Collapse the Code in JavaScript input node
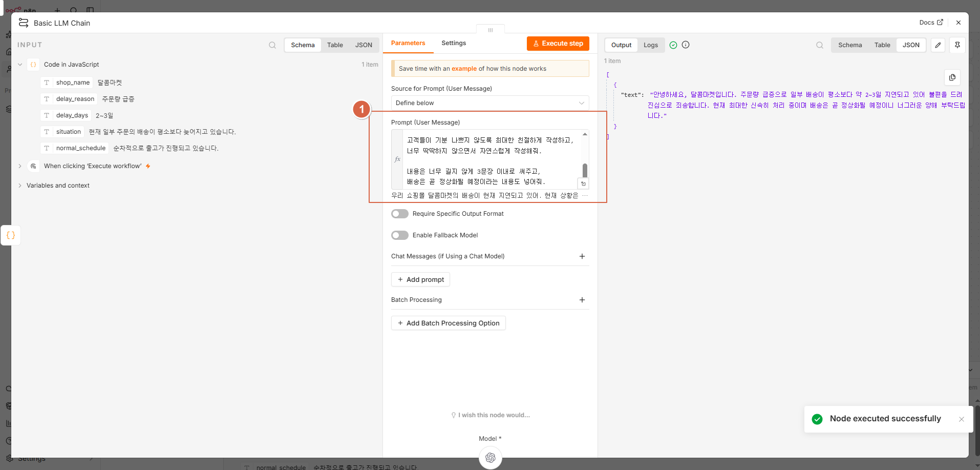Image resolution: width=980 pixels, height=470 pixels. 20,65
